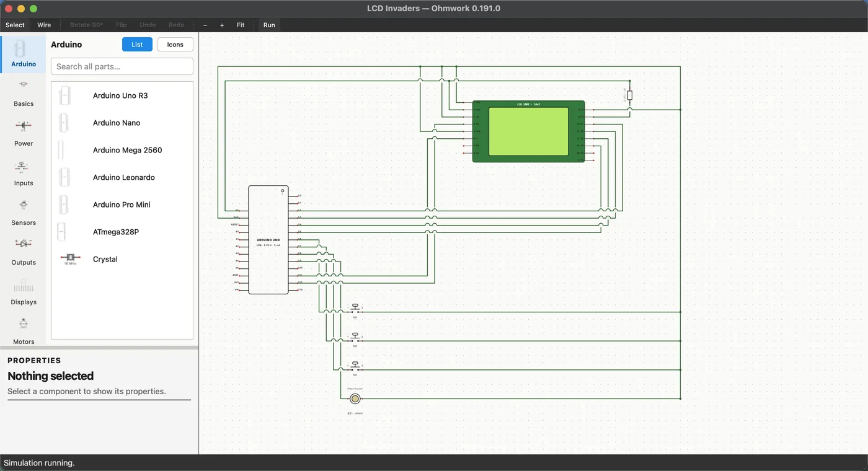Screen dimensions: 868x471
Task: Click Undo in the toolbar
Action: [148, 25]
